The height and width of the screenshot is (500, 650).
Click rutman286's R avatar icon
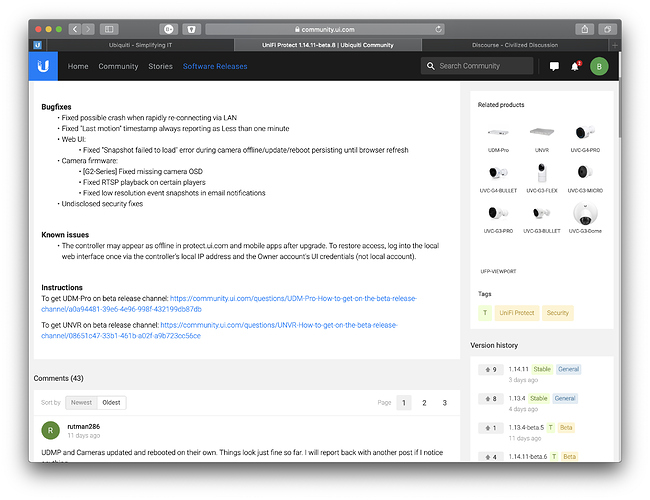point(51,430)
